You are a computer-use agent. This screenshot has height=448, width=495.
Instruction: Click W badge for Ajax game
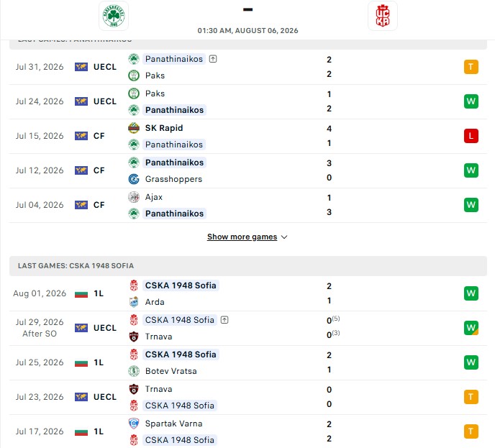click(x=471, y=205)
